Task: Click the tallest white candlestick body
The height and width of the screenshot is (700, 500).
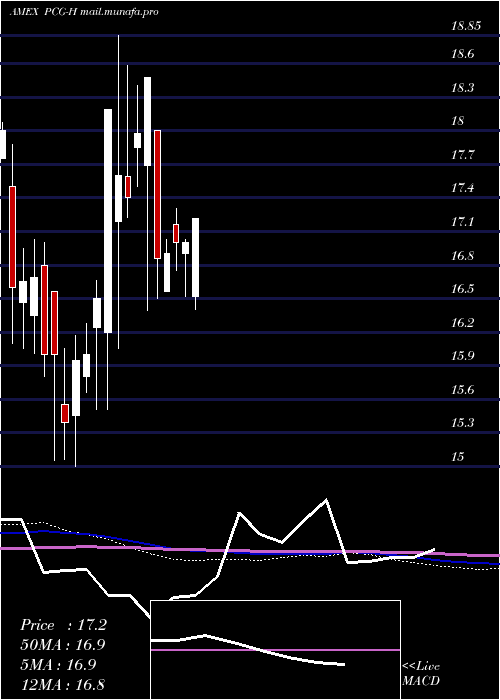Action: point(108,221)
